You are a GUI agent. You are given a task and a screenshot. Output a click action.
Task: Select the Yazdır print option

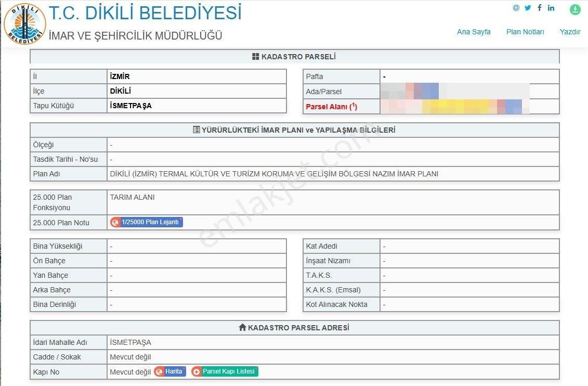pos(570,32)
